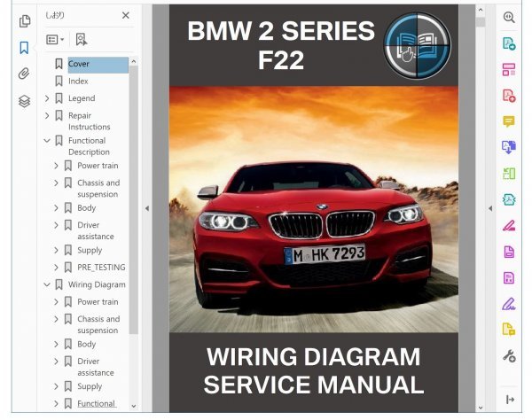Select the Create PDF tool
The height and width of the screenshot is (420, 532).
[x=509, y=96]
